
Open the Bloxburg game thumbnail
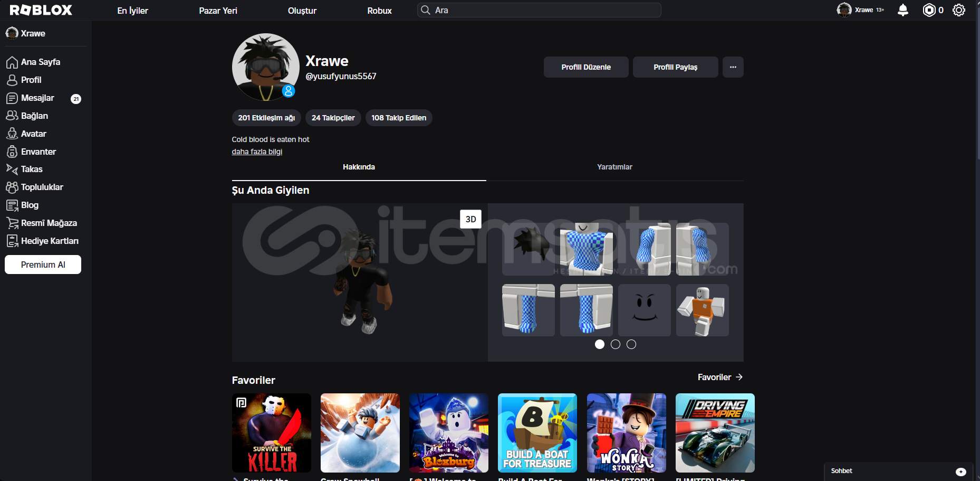click(x=449, y=433)
